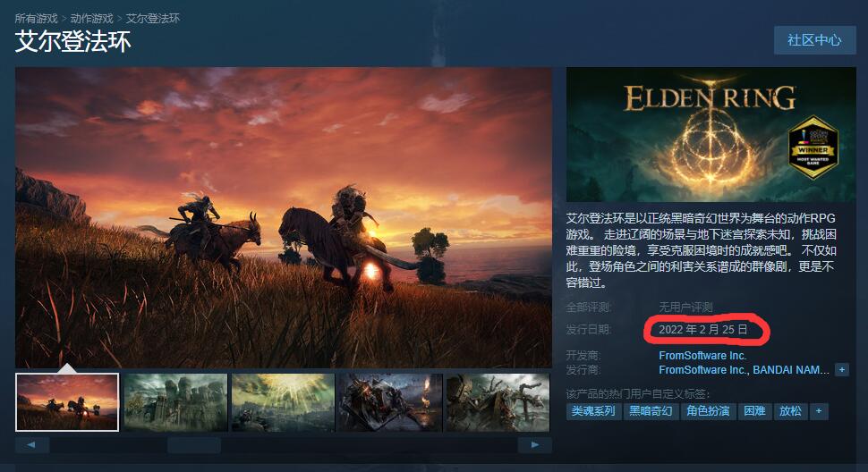The height and width of the screenshot is (472, 868).
Task: Add a new tag with plus button
Action: pyautogui.click(x=819, y=411)
